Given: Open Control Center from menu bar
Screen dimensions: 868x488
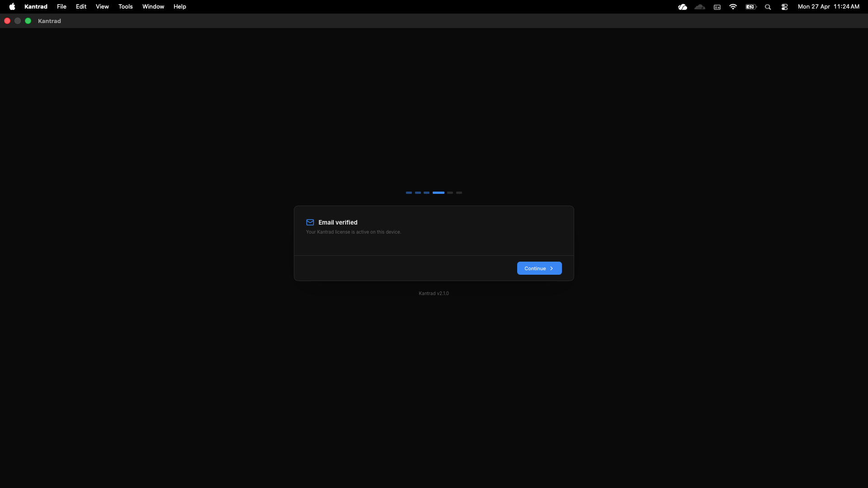Looking at the screenshot, I should [x=784, y=7].
